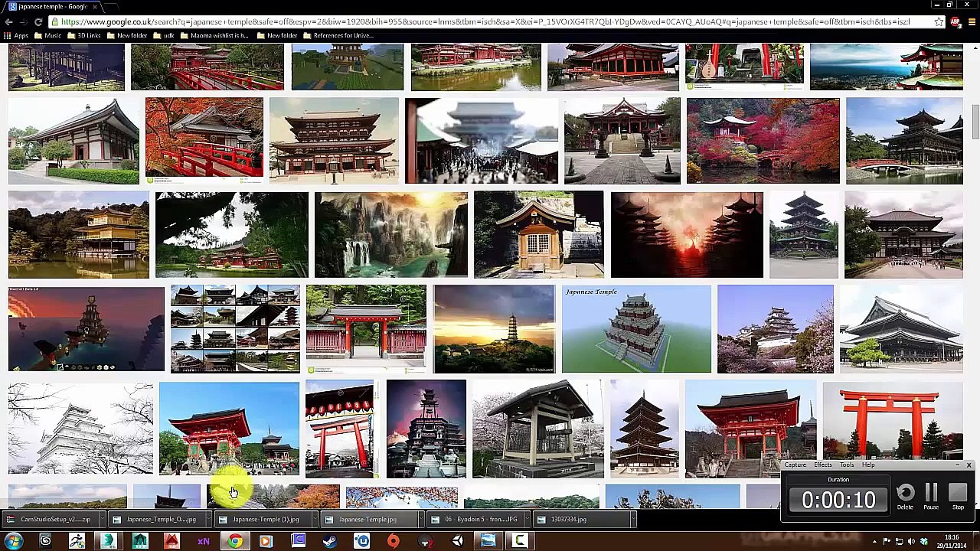980x551 pixels.
Task: Open the Effects menu in recorder
Action: click(x=823, y=465)
